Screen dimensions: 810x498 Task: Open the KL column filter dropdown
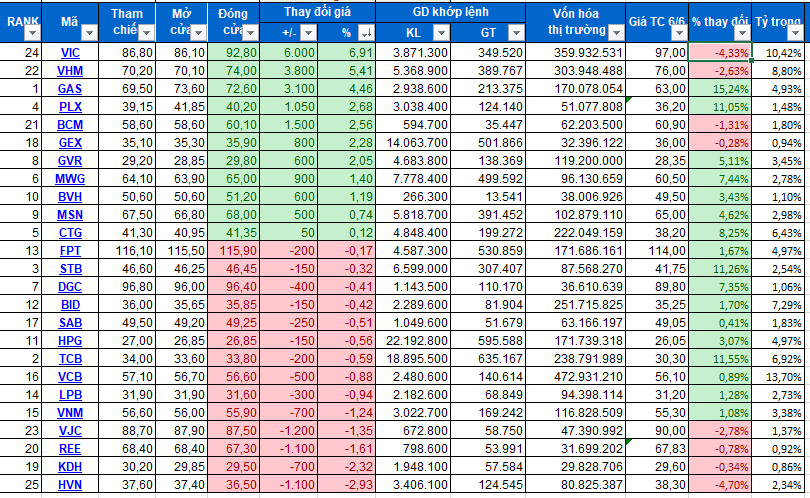pyautogui.click(x=441, y=33)
